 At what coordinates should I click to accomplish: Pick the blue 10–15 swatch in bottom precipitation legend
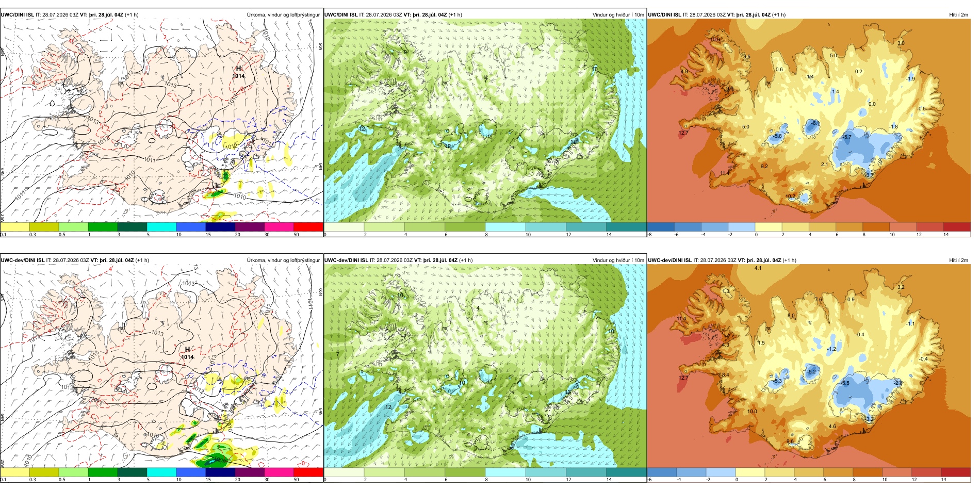tap(191, 472)
